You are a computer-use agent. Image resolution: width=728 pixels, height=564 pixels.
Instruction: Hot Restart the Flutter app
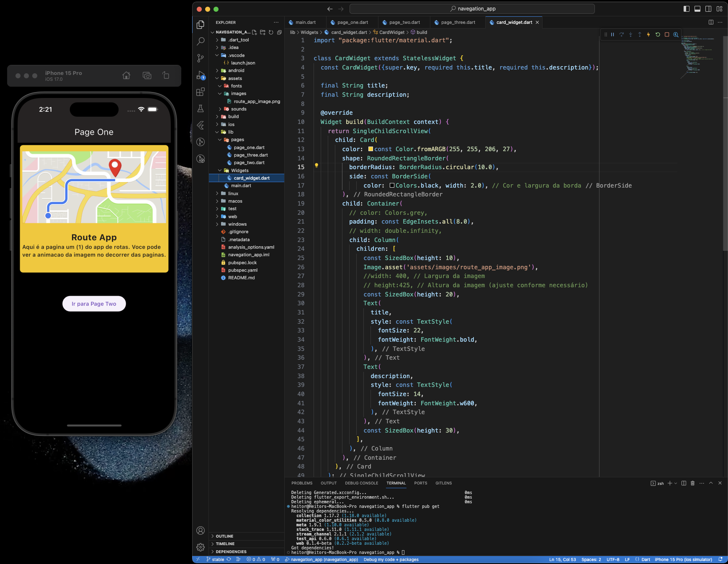[x=657, y=34]
